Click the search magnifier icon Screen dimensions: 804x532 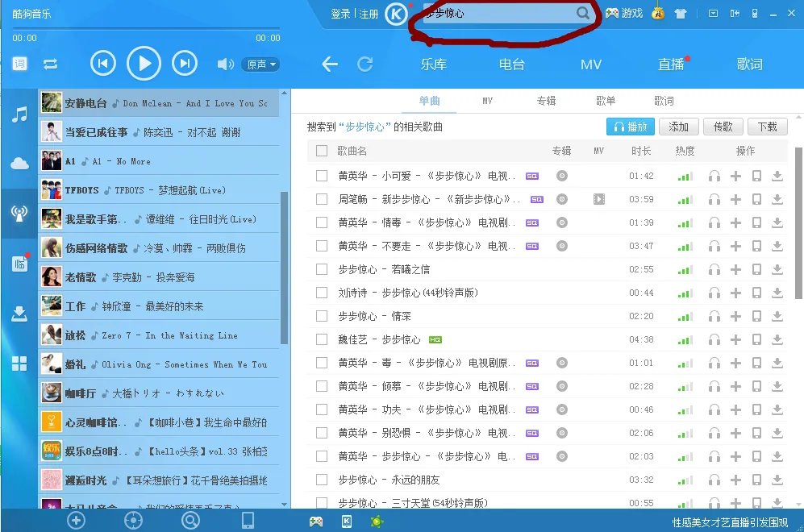(582, 13)
